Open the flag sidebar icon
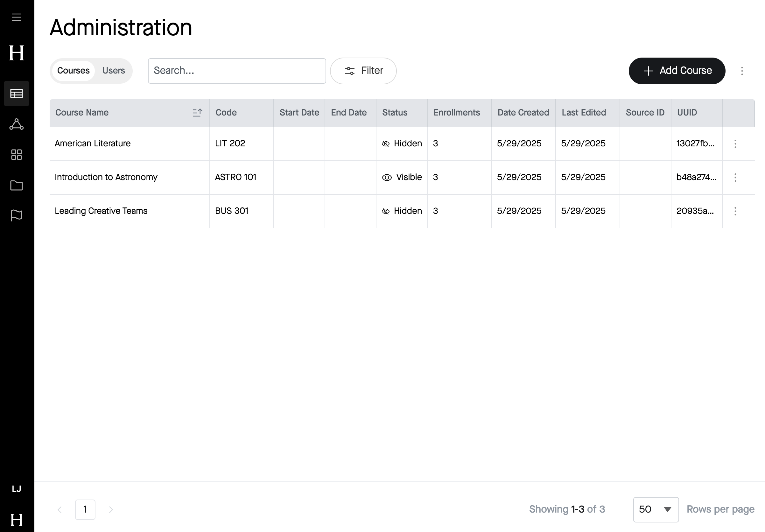This screenshot has height=532, width=765. [x=16, y=215]
